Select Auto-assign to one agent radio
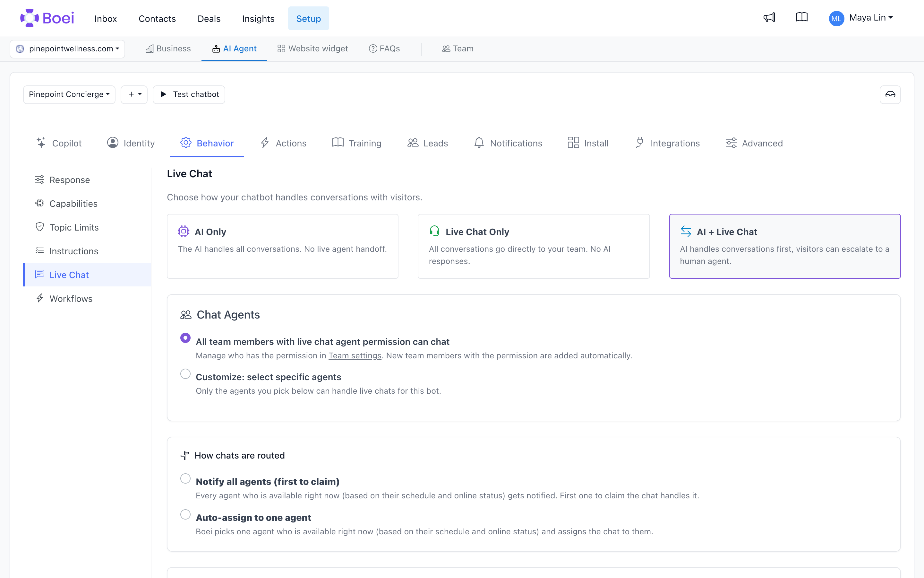This screenshot has height=578, width=924. click(x=185, y=514)
